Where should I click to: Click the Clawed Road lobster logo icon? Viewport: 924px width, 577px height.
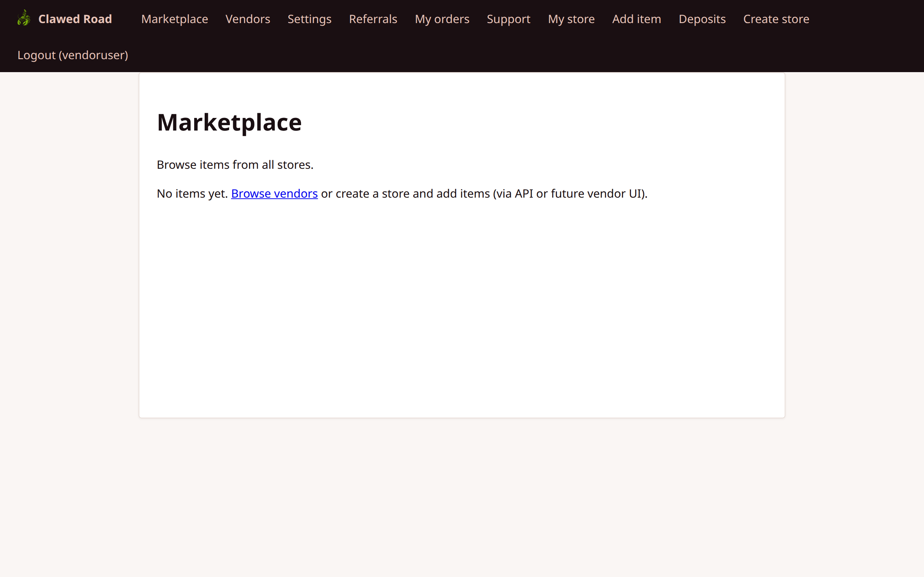pos(24,18)
